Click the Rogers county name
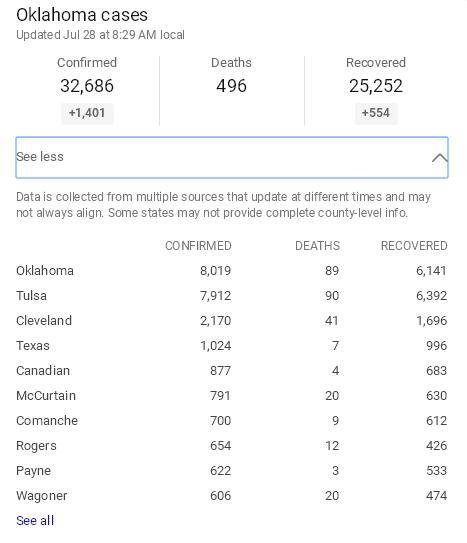The height and width of the screenshot is (543, 467). [x=36, y=446]
